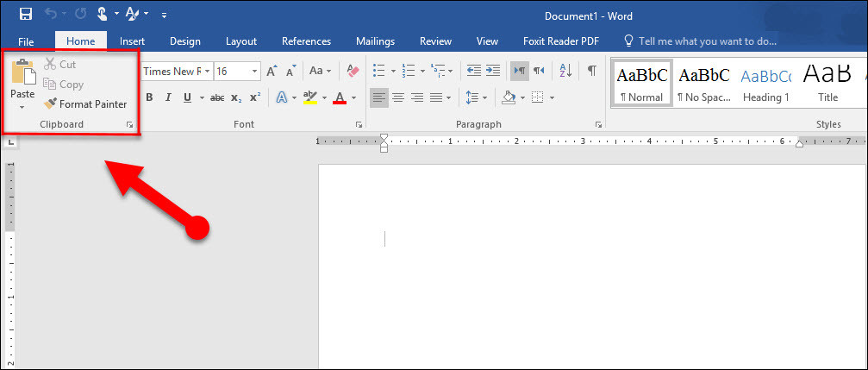Viewport: 868px width, 370px height.
Task: Click the red Font Color button
Action: point(340,97)
